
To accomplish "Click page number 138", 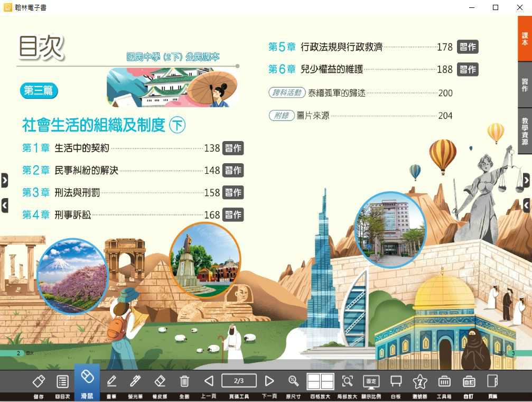I will pyautogui.click(x=212, y=148).
